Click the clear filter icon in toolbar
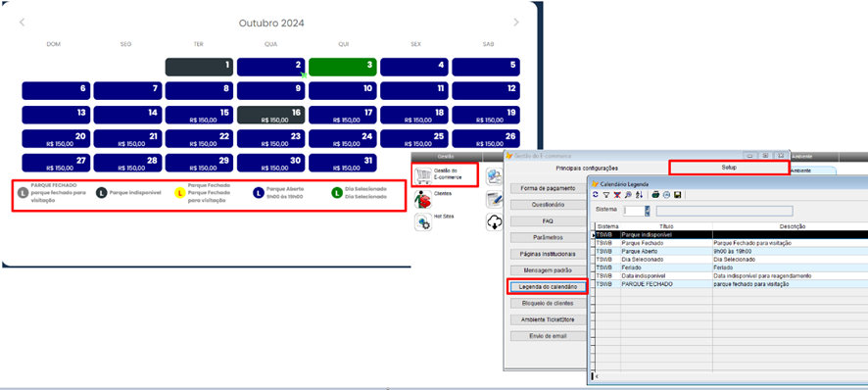 pyautogui.click(x=617, y=194)
